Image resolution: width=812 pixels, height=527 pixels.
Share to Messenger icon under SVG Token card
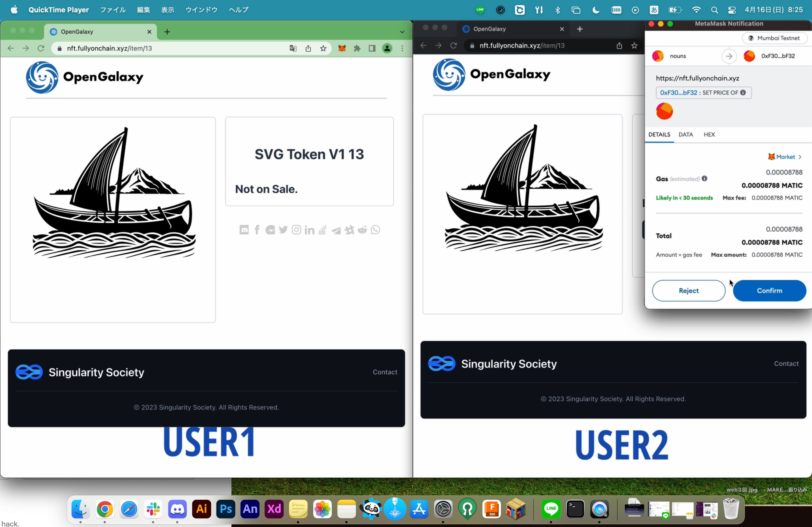click(x=270, y=230)
